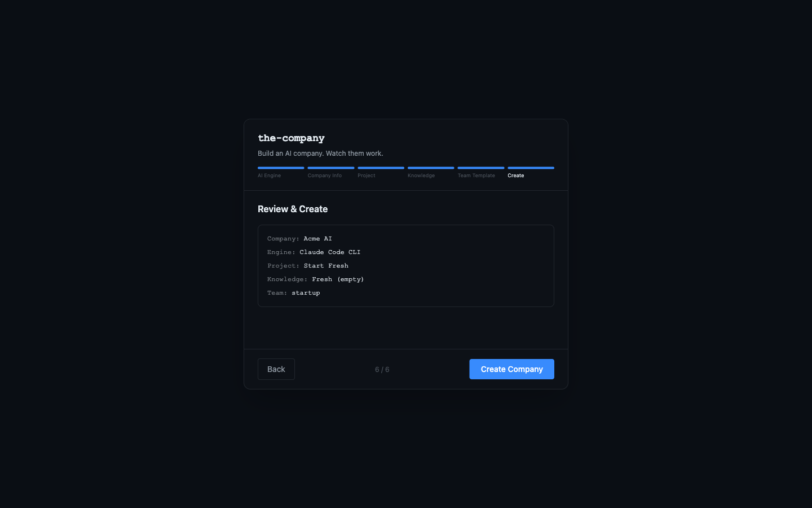Click the 6 / 6 step counter

(382, 369)
